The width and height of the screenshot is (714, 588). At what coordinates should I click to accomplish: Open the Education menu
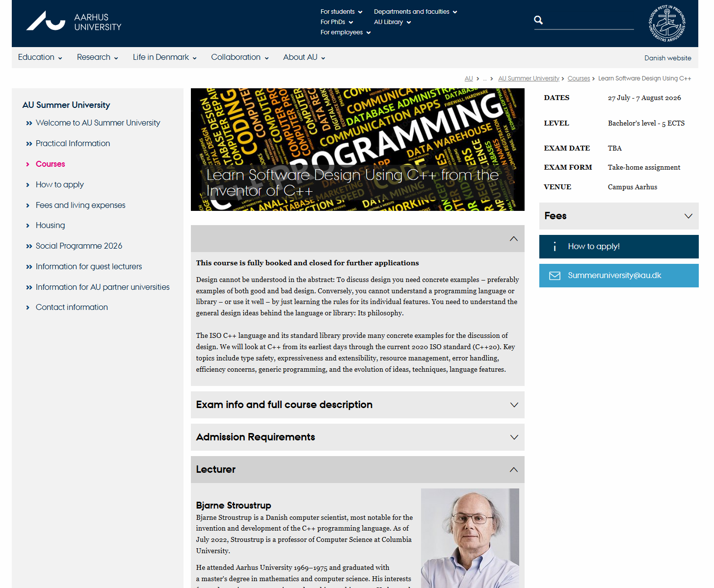pos(40,57)
